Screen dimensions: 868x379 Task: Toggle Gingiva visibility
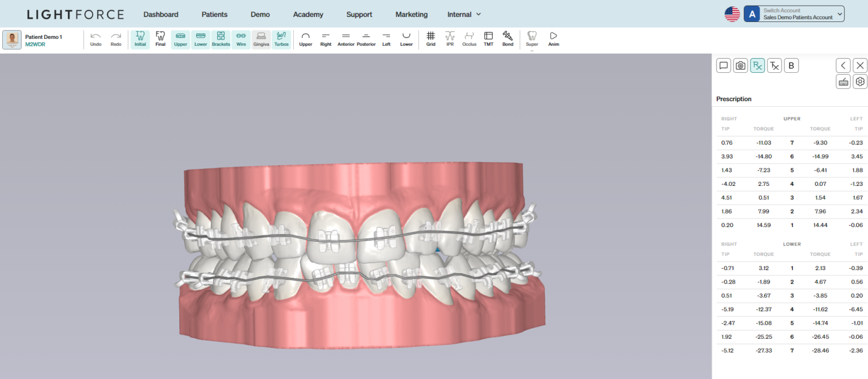click(261, 39)
